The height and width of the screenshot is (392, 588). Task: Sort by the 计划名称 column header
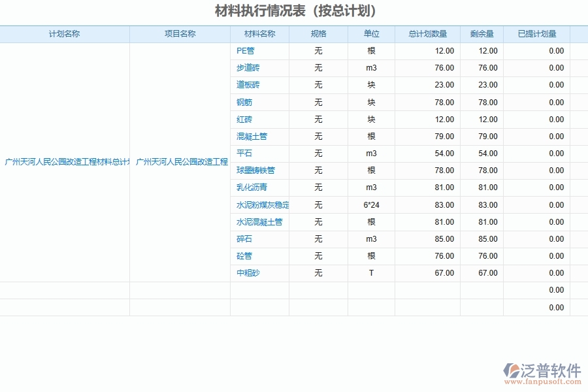coord(65,34)
